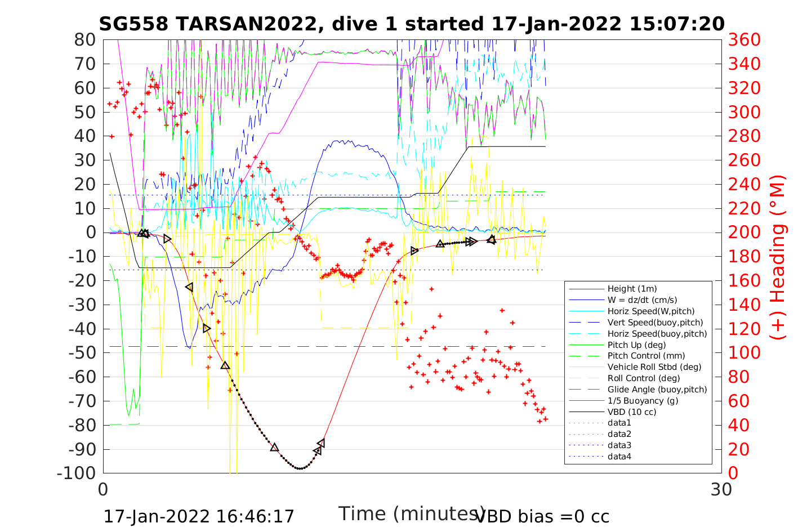Select legend entry "W = dz/dt (cm/s)"
798x532 pixels.
pyautogui.click(x=643, y=300)
